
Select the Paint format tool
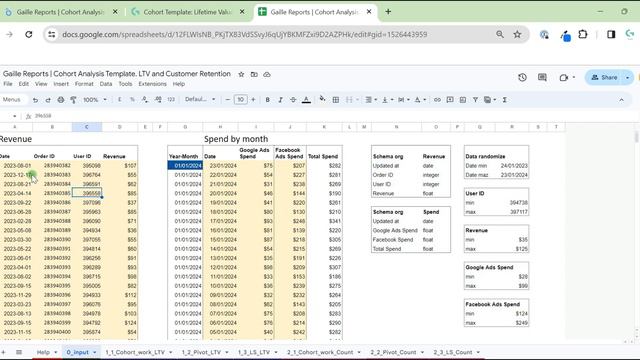[73, 100]
